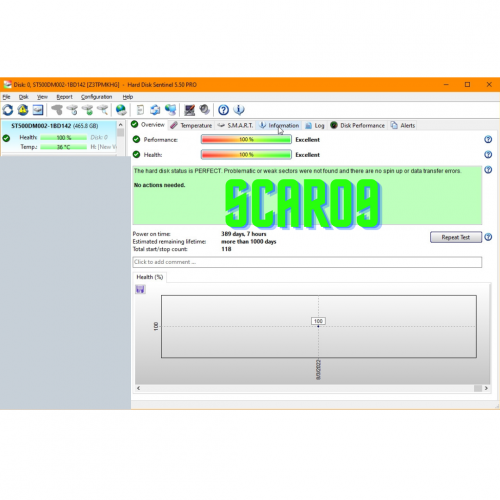Click the 100 data point label in graph
This screenshot has height=500, width=500.
coord(318,321)
